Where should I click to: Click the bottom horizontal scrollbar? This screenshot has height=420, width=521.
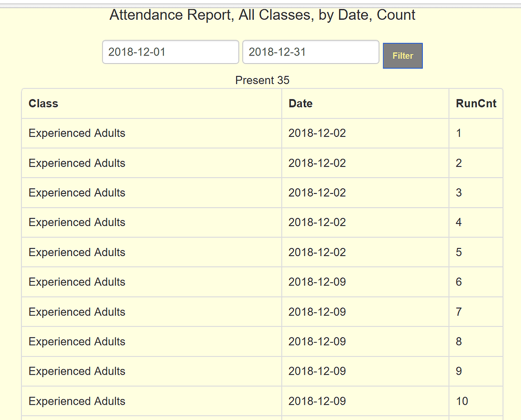tap(260, 417)
